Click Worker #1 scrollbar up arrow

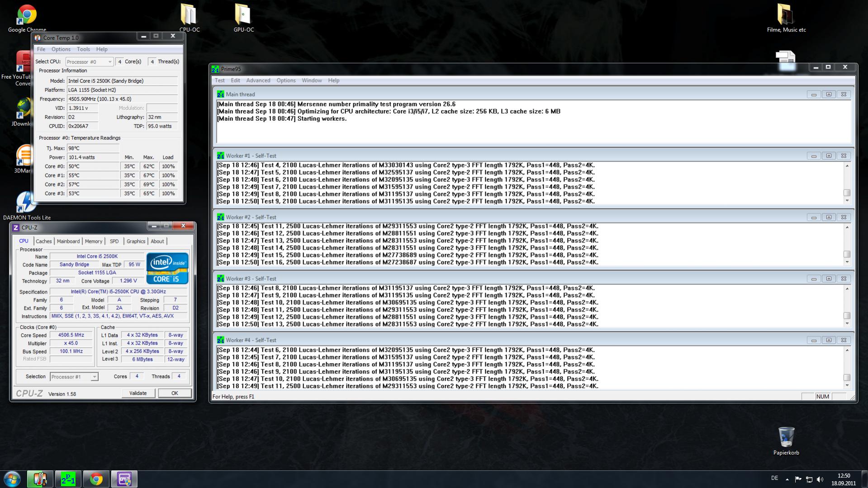(x=847, y=166)
